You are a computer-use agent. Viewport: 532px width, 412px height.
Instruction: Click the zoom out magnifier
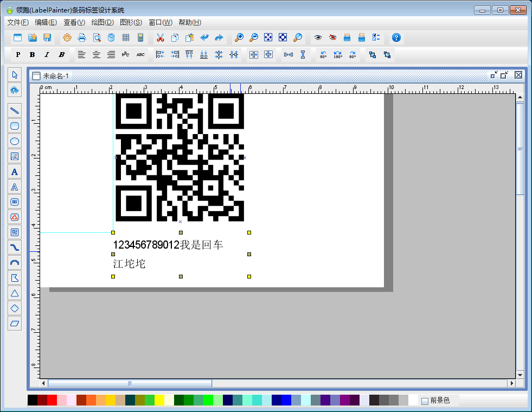click(x=253, y=37)
